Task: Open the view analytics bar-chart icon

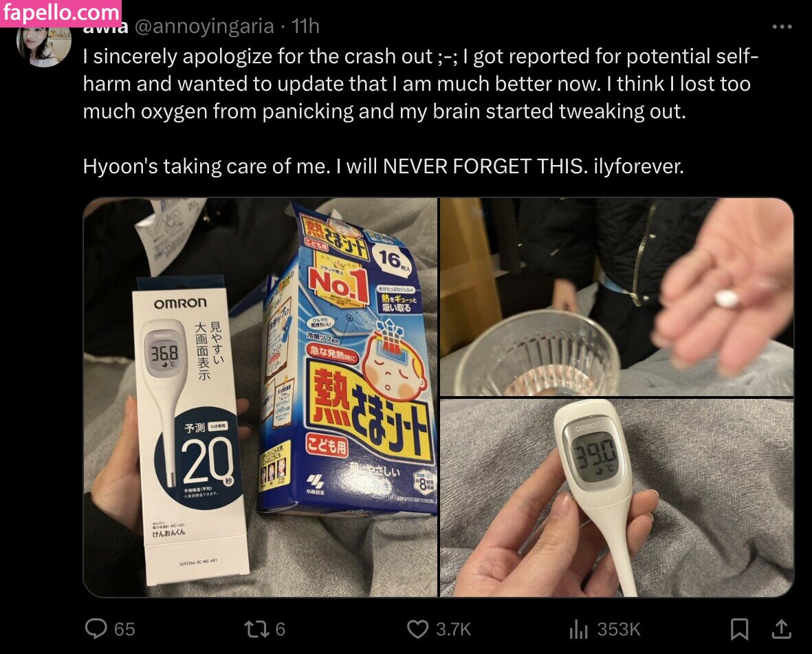Action: tap(578, 629)
